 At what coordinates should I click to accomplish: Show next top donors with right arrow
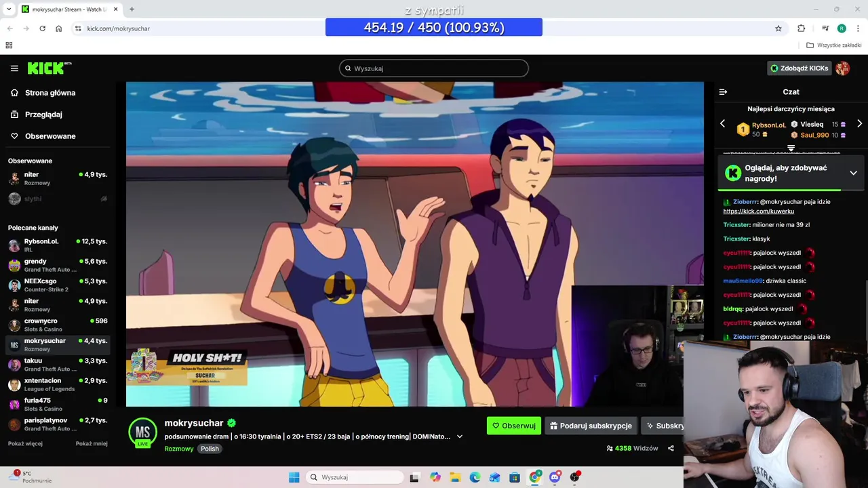[859, 124]
